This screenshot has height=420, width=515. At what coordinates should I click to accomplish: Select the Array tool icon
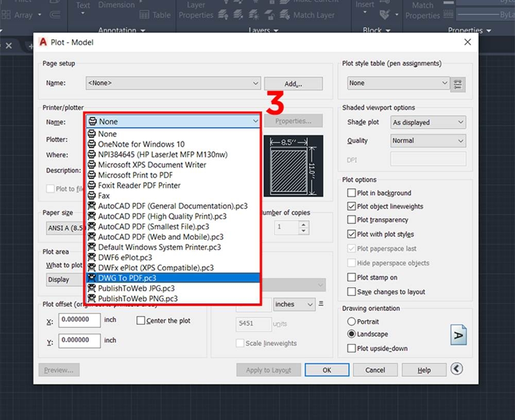coord(5,15)
